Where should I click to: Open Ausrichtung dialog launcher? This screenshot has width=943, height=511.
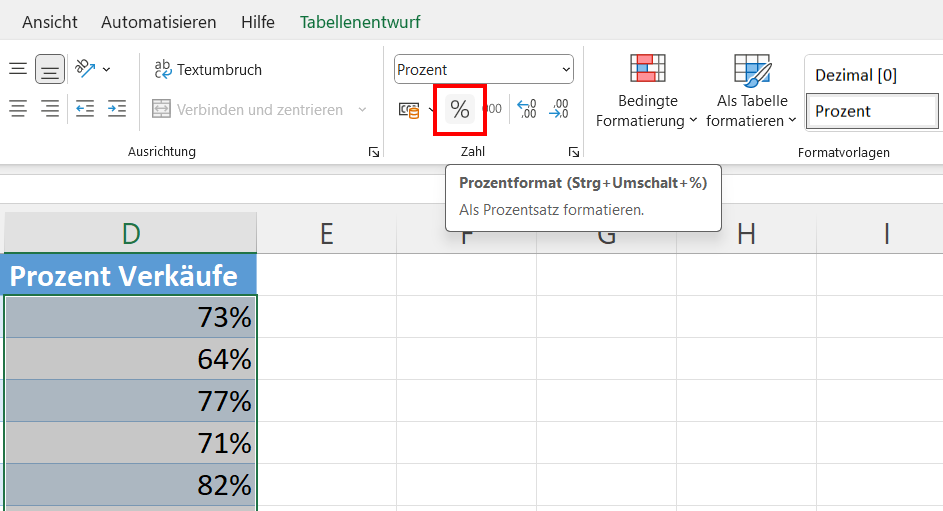pos(374,152)
